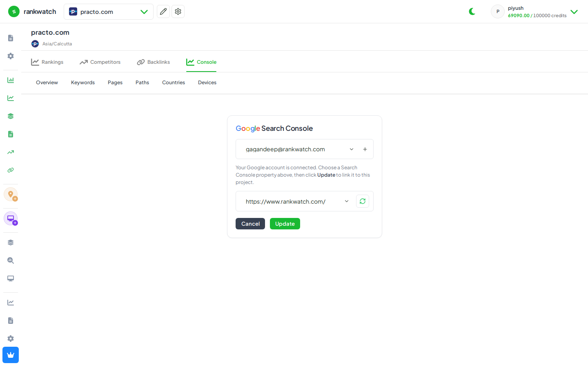588x368 pixels.
Task: Open the project edit pencil icon
Action: tap(163, 11)
